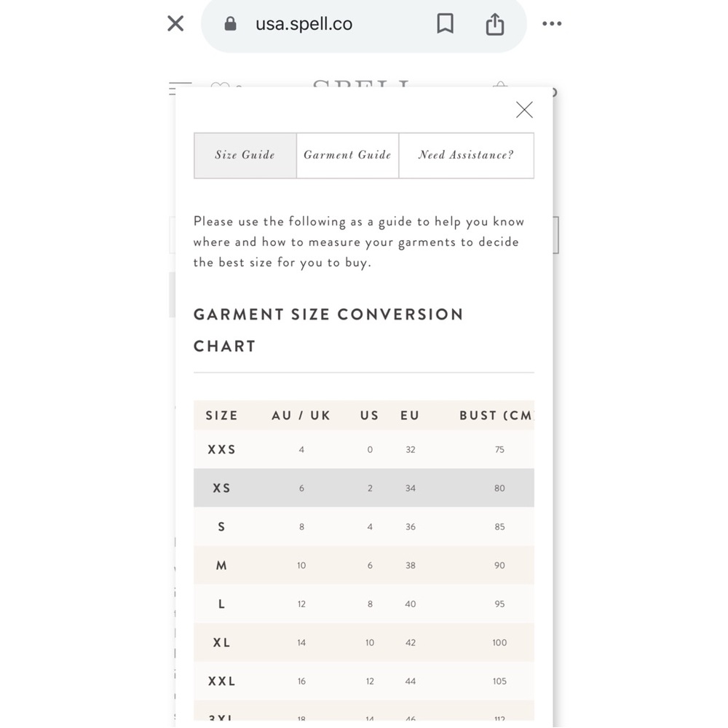Open the Need Assistance? tab
The width and height of the screenshot is (728, 728).
coord(466,156)
